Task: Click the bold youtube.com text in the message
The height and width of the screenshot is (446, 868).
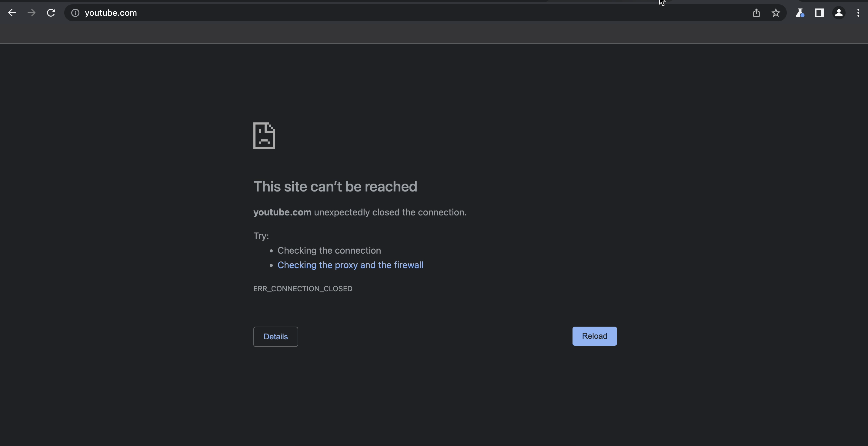Action: tap(282, 212)
